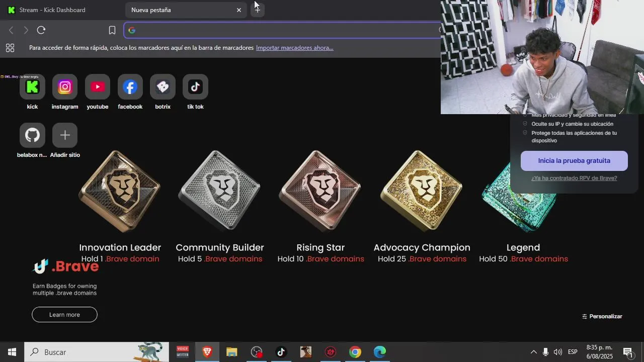Click the Learn more button
The width and height of the screenshot is (644, 362).
(64, 315)
